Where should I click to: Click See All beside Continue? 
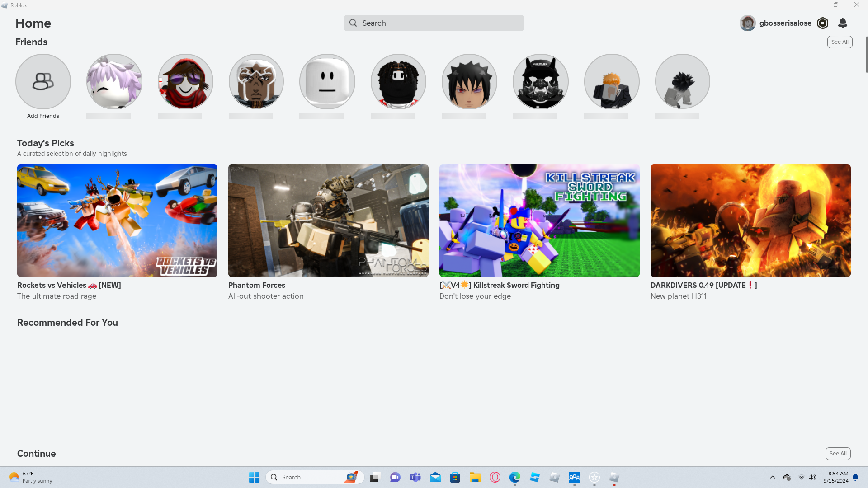coord(838,454)
